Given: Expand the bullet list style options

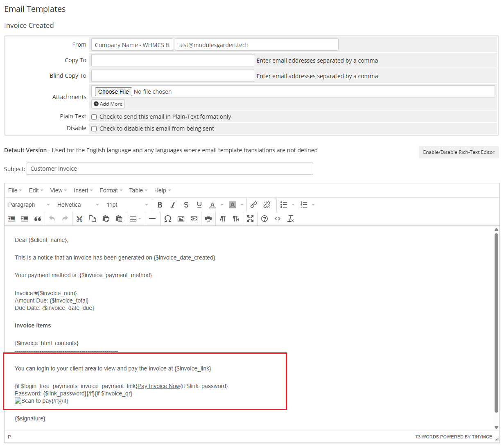Looking at the screenshot, I should [293, 205].
